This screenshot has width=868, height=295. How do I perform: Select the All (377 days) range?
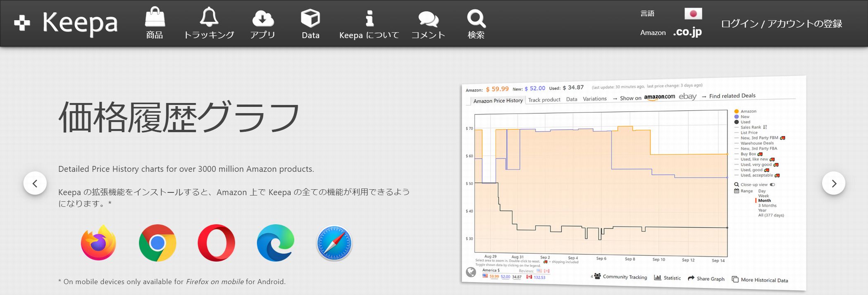[771, 215]
